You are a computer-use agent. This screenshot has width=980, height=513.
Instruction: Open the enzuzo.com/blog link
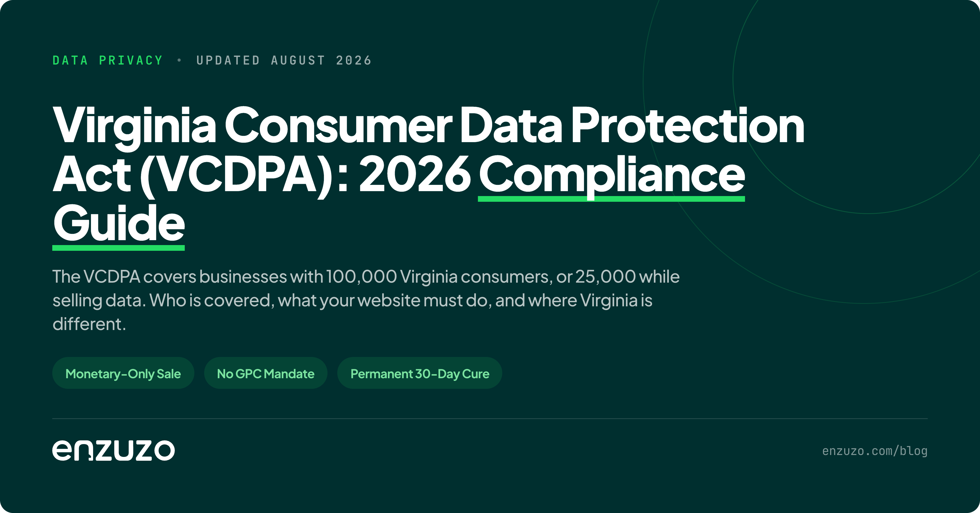point(875,451)
